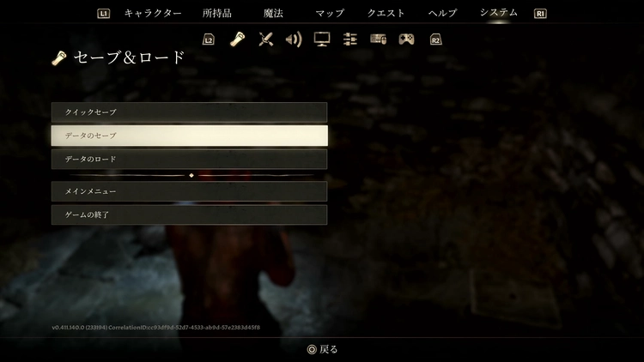Click the L1 previous tab button
Viewport: 644px width, 362px height.
(104, 14)
